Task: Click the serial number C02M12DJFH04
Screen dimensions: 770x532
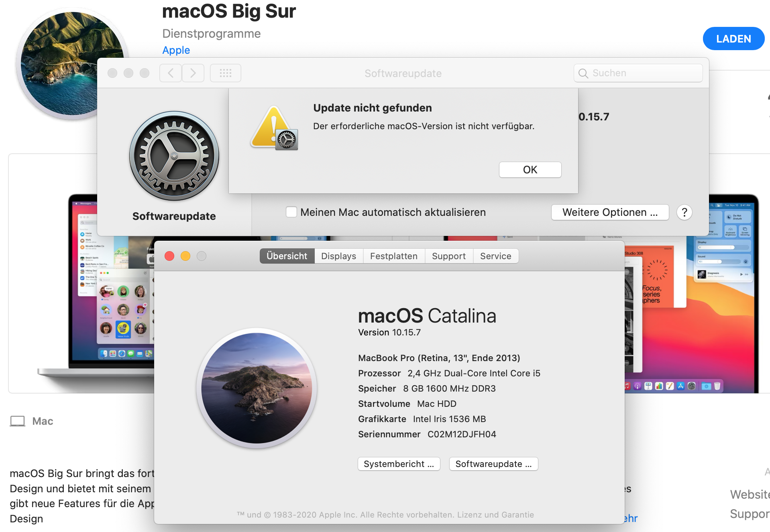Action: coord(462,434)
